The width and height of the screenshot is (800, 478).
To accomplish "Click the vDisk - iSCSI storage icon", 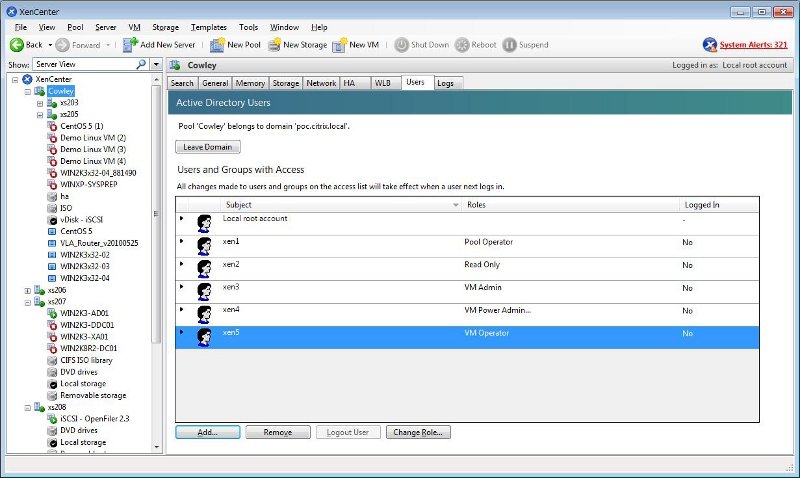I will [52, 220].
